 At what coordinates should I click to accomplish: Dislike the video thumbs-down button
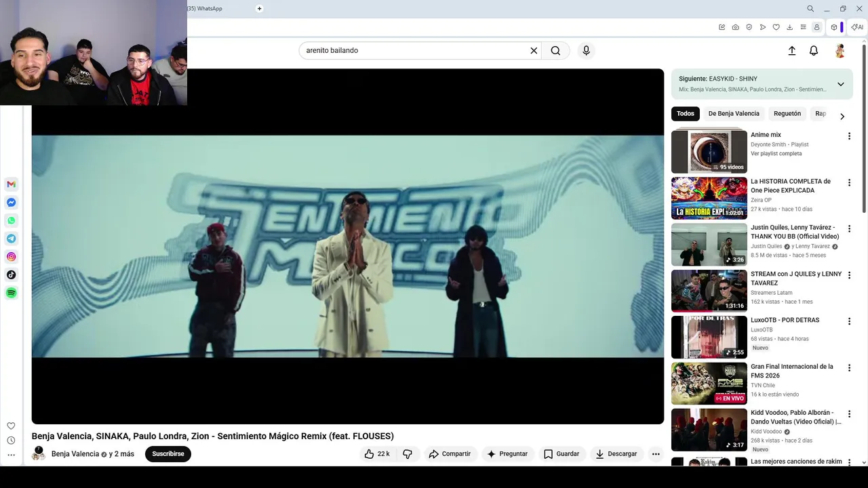[408, 454]
